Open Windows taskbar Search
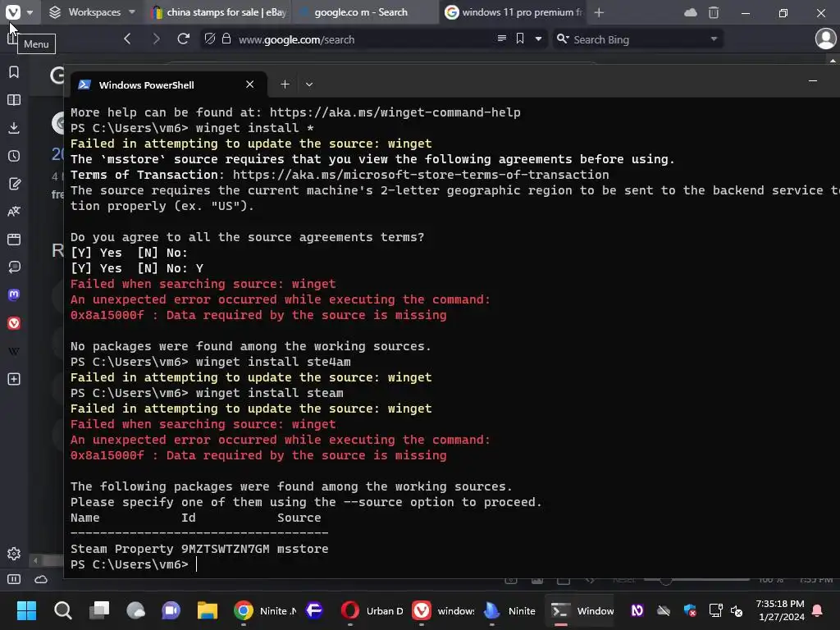Viewport: 840px width, 630px height. pyautogui.click(x=62, y=610)
